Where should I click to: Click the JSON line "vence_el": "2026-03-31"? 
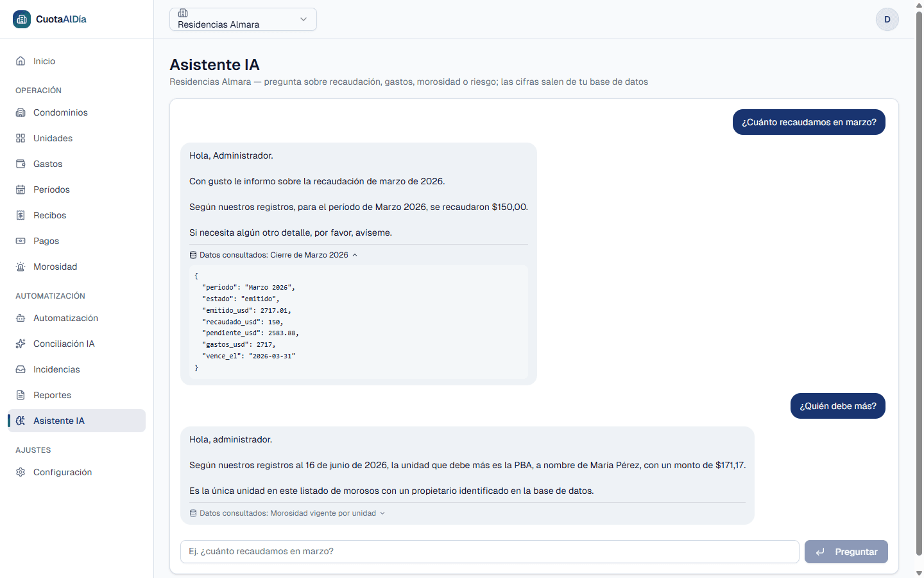tap(248, 356)
